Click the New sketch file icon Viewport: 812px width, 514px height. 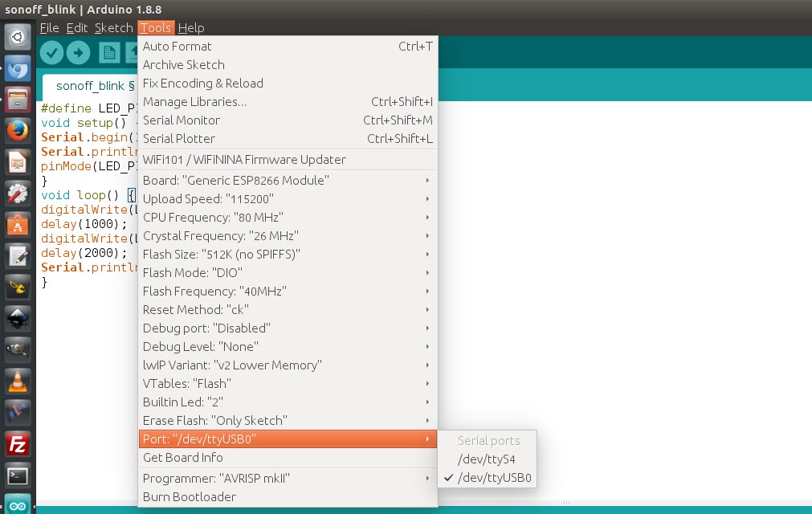109,53
